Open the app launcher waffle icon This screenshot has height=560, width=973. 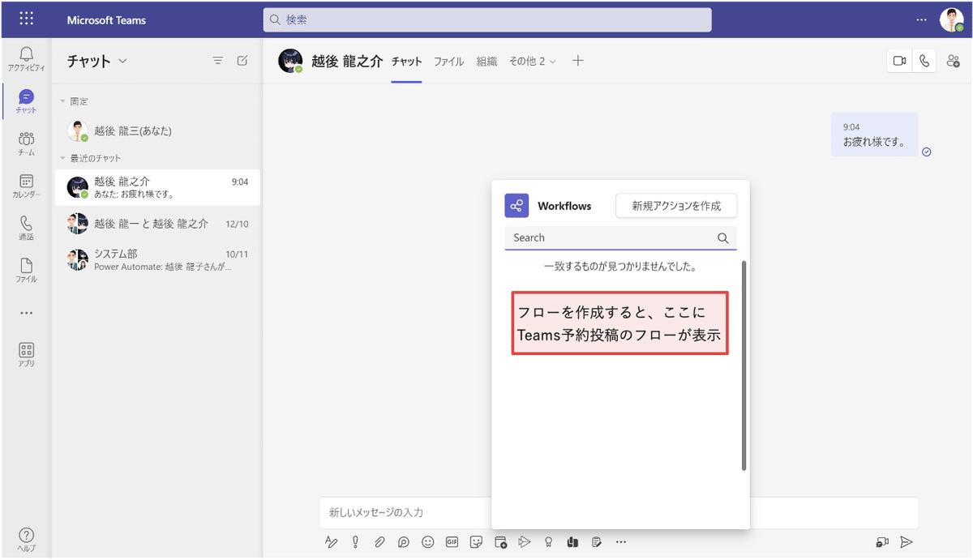26,19
